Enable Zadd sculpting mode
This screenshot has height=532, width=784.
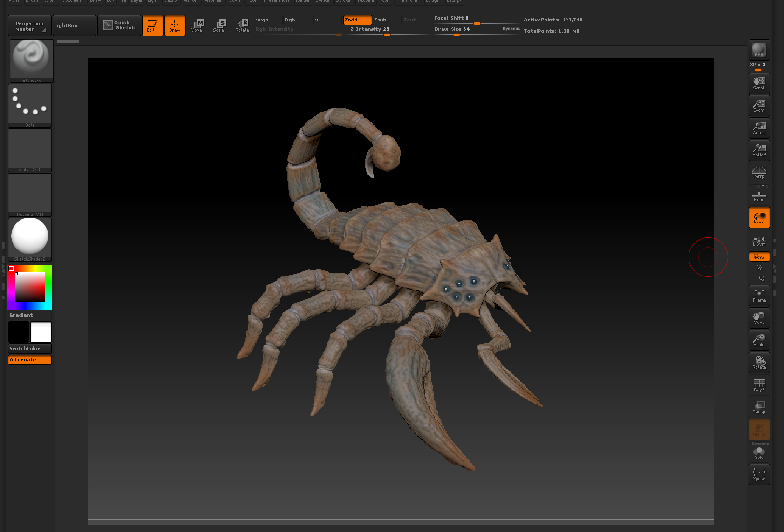click(x=357, y=20)
